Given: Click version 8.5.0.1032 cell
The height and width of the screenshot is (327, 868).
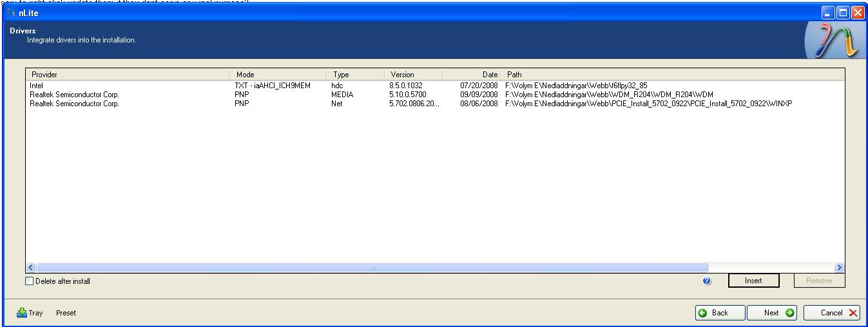Looking at the screenshot, I should tap(407, 85).
